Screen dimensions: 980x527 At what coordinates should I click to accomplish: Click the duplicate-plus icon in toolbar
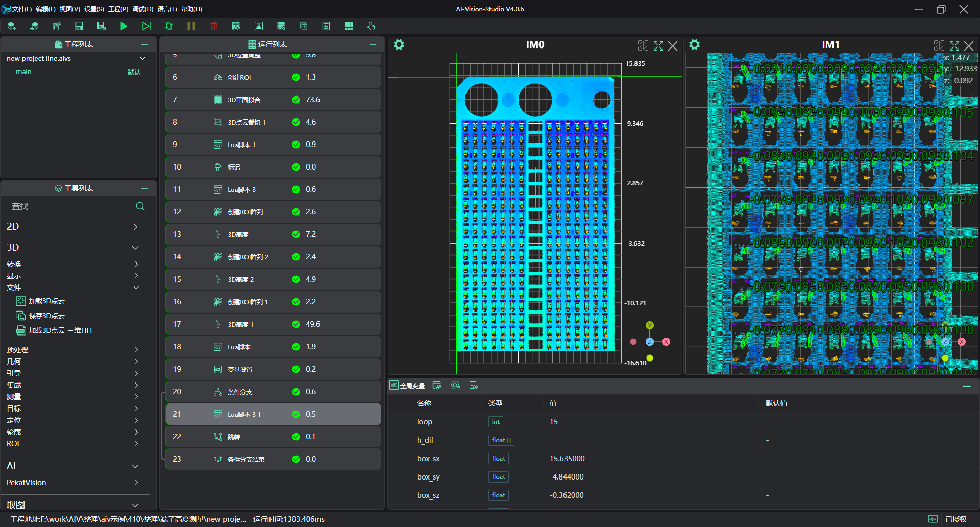click(304, 26)
